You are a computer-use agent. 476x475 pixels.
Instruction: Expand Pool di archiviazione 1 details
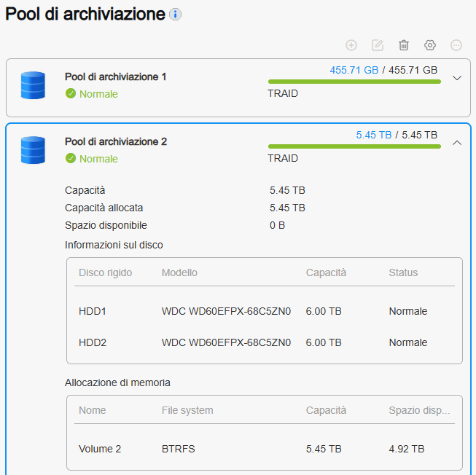pos(457,78)
